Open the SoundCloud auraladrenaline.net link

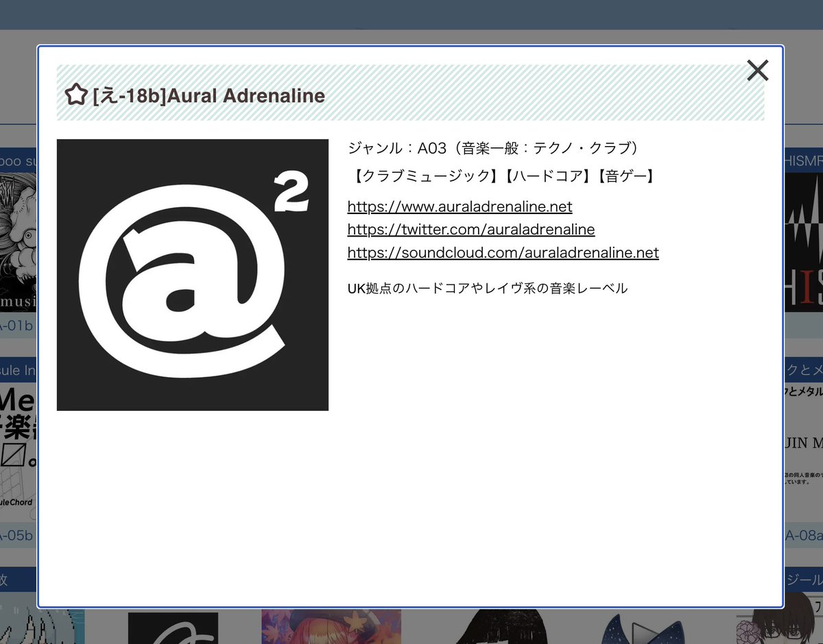click(503, 252)
